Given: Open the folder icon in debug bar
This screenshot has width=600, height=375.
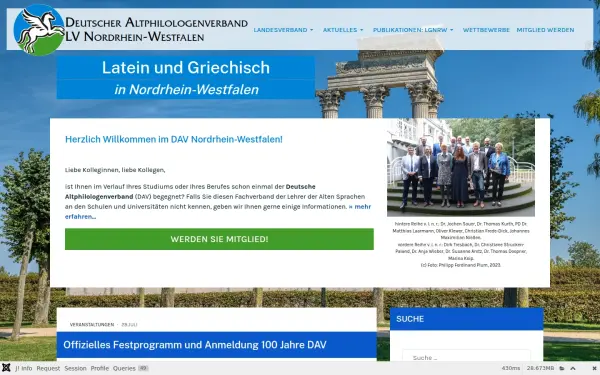Looking at the screenshot, I should pyautogui.click(x=562, y=368).
